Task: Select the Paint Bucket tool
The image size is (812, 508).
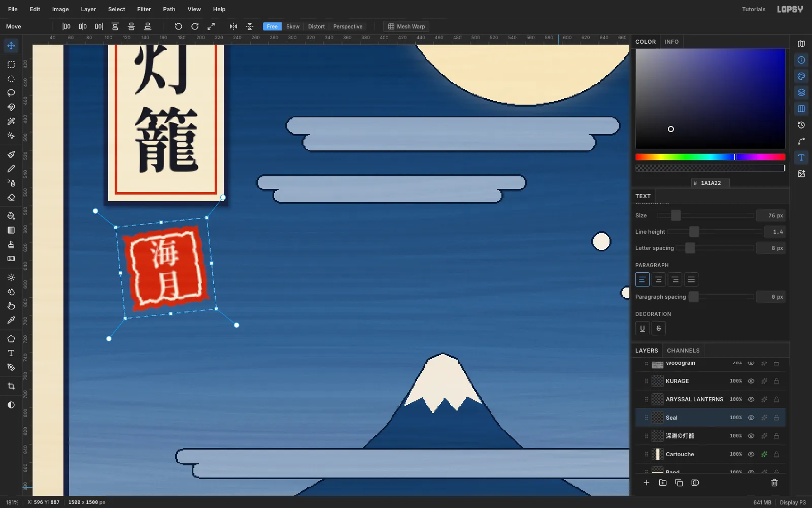Action: pyautogui.click(x=11, y=216)
